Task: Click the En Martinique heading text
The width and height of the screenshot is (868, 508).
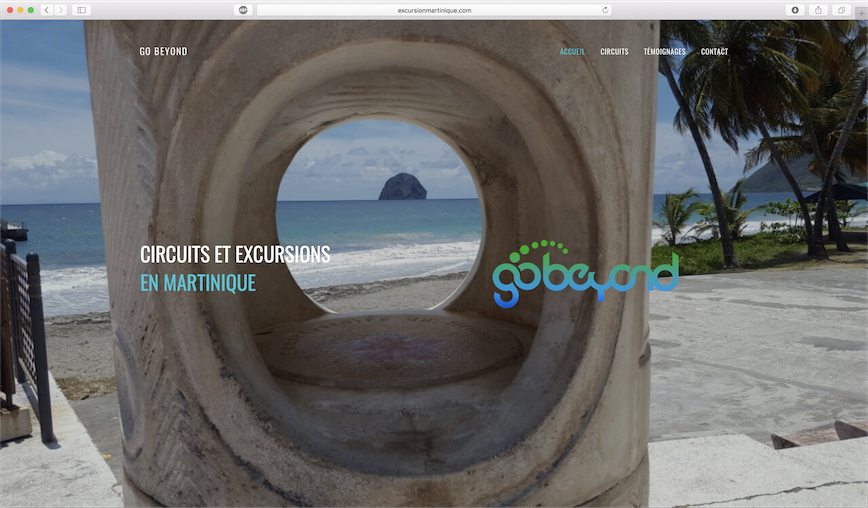Action: (198, 283)
